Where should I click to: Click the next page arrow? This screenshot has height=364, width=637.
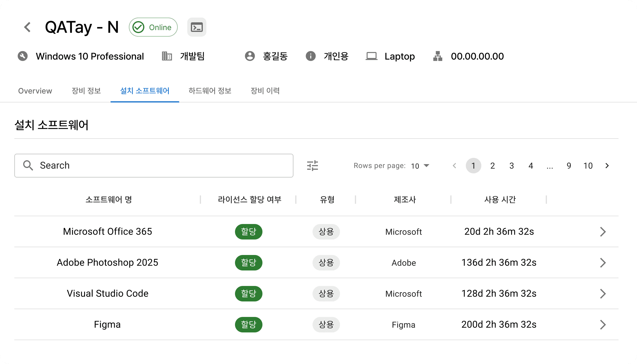click(x=607, y=166)
